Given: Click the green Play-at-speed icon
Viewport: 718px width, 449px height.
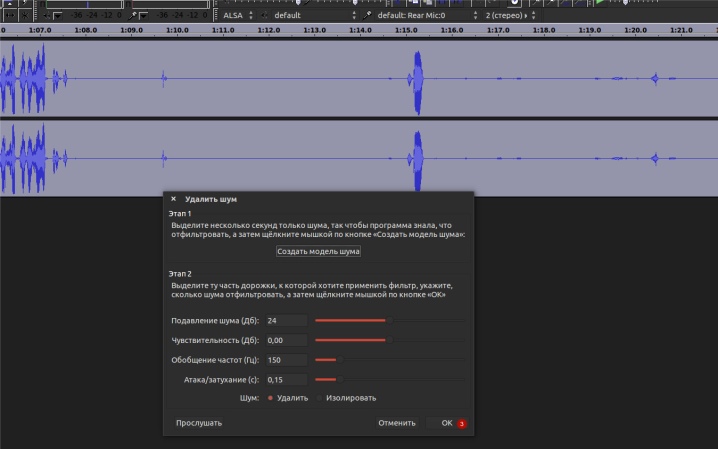Looking at the screenshot, I should pos(600,2).
